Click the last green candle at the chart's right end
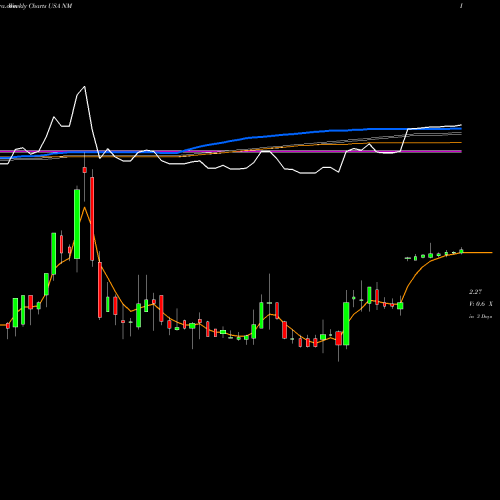 [x=461, y=251]
